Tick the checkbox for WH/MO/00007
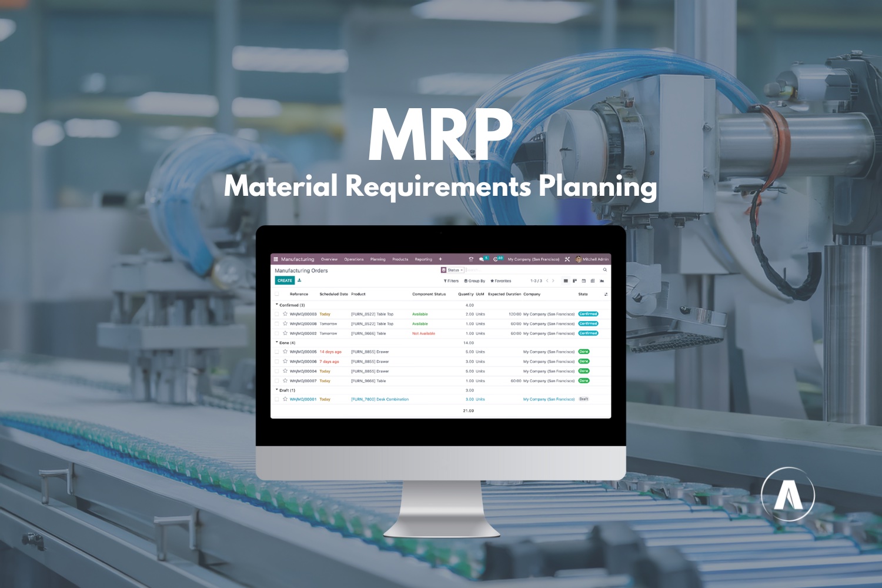The height and width of the screenshot is (588, 882). 277,380
